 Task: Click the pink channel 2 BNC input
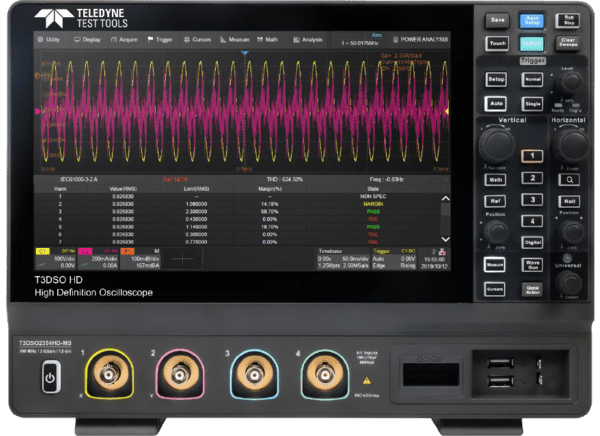click(179, 374)
